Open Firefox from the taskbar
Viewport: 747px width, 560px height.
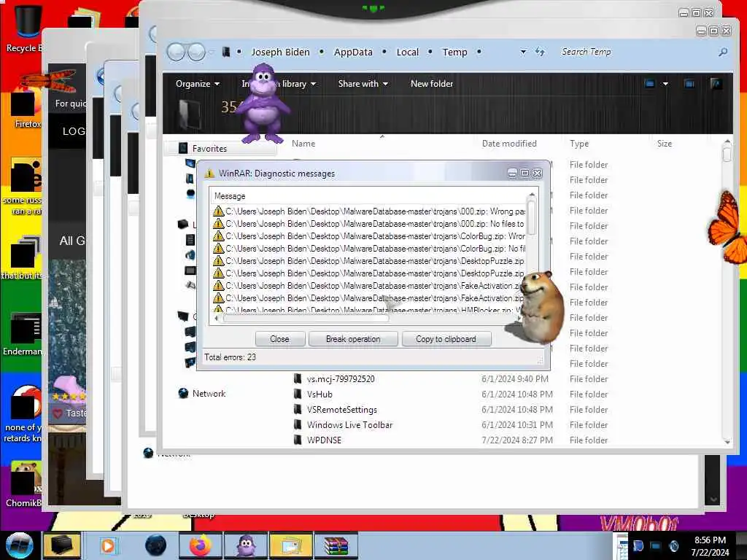click(200, 545)
